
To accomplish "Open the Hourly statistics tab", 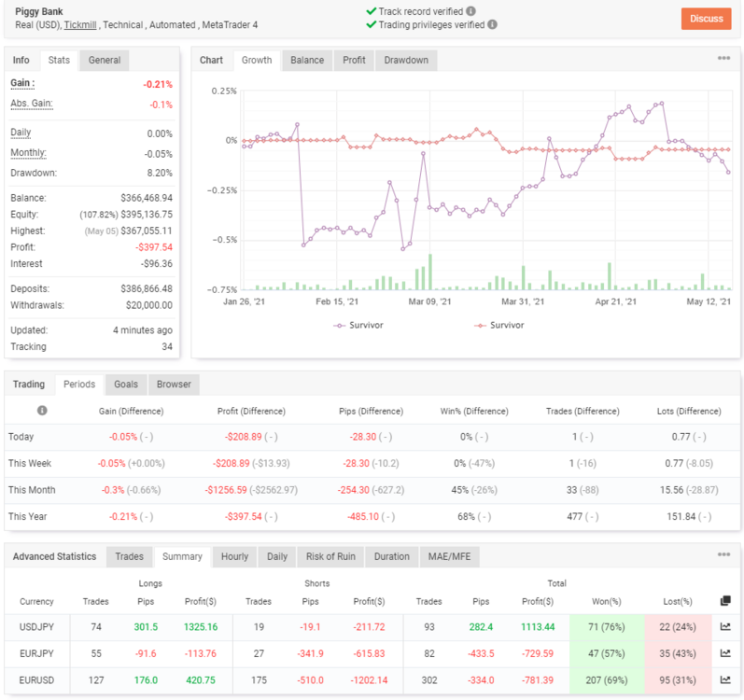I will [234, 556].
